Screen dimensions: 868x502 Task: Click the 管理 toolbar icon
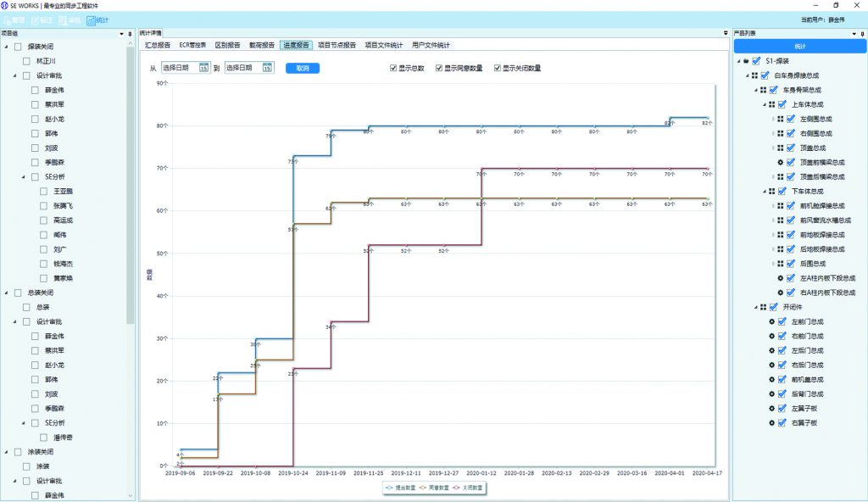point(14,19)
